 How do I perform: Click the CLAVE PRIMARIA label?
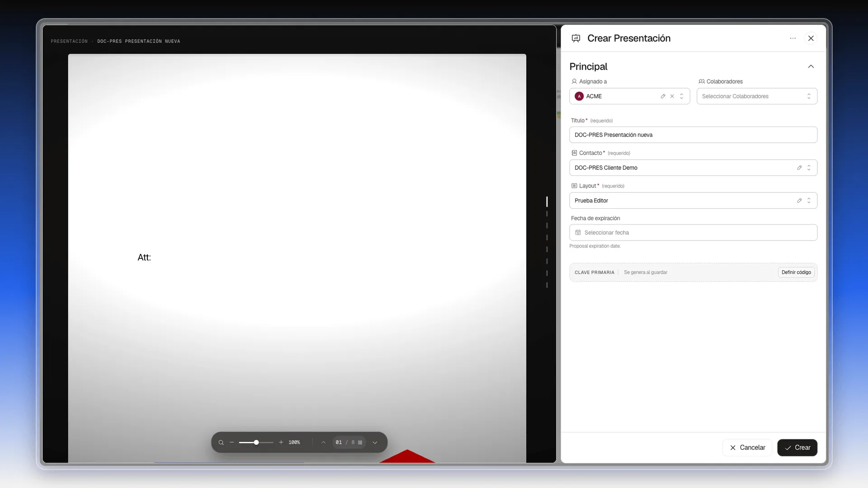pyautogui.click(x=594, y=272)
